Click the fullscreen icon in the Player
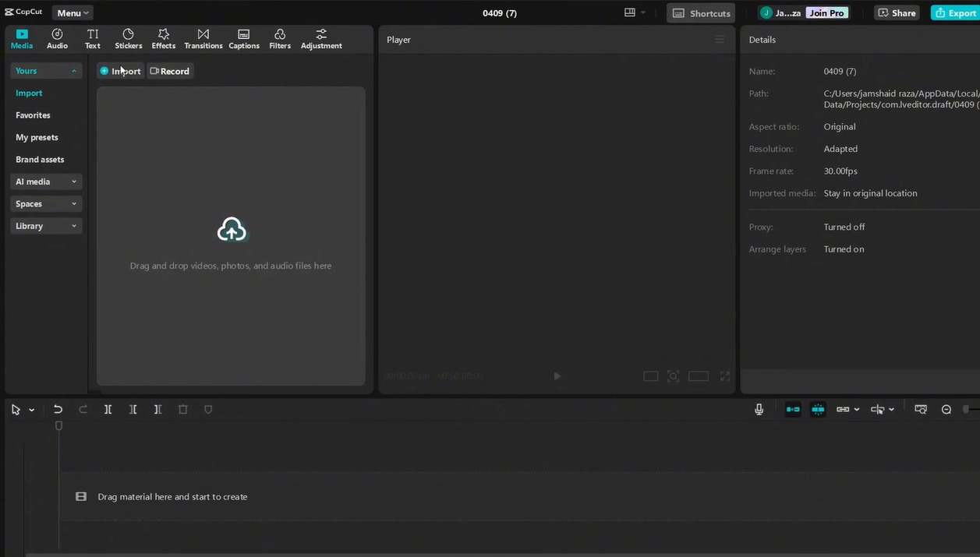The image size is (980, 557). tap(725, 376)
